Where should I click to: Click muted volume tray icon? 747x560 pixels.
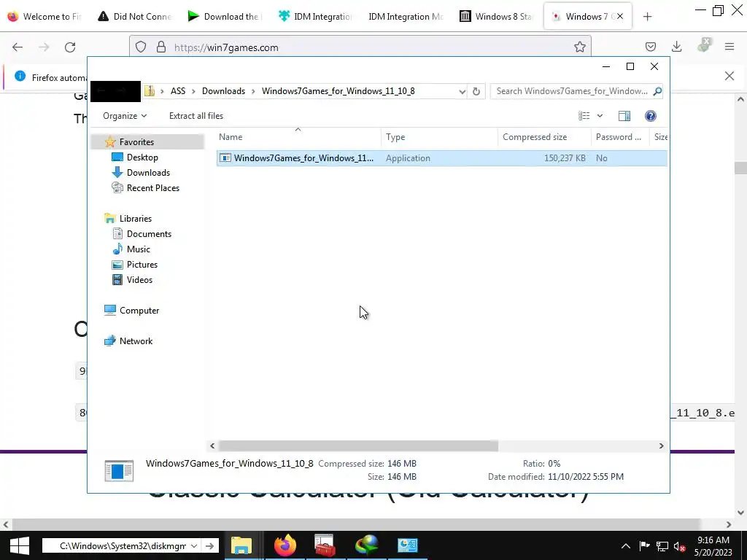tap(679, 546)
